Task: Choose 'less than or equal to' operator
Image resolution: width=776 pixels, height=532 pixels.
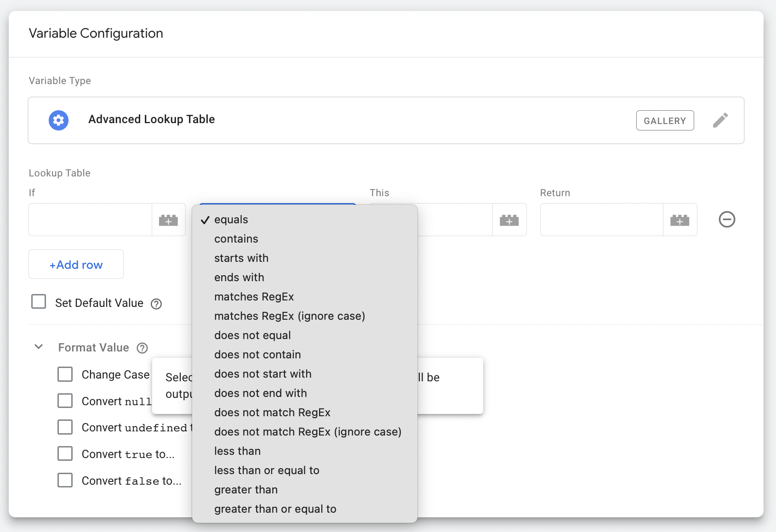Action: [305, 470]
